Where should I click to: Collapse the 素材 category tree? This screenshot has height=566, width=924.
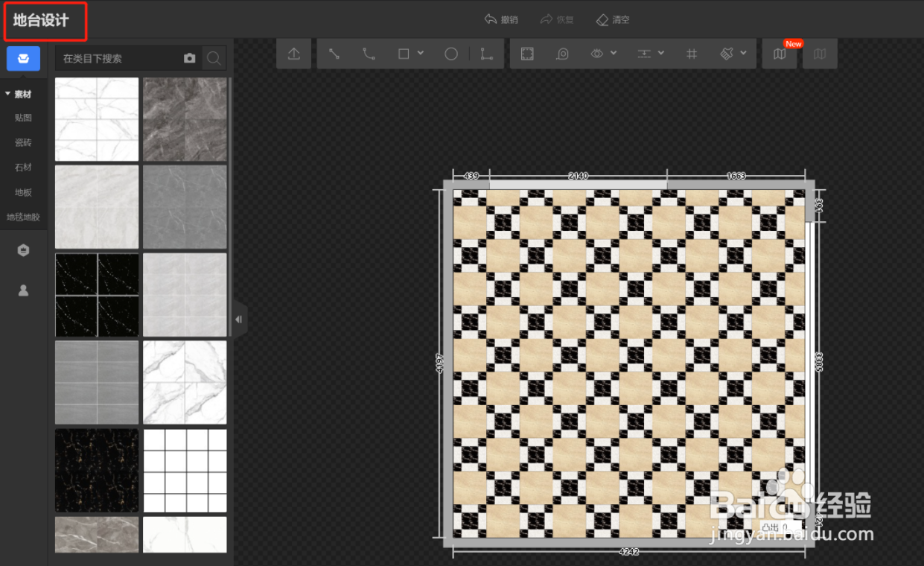pyautogui.click(x=7, y=94)
